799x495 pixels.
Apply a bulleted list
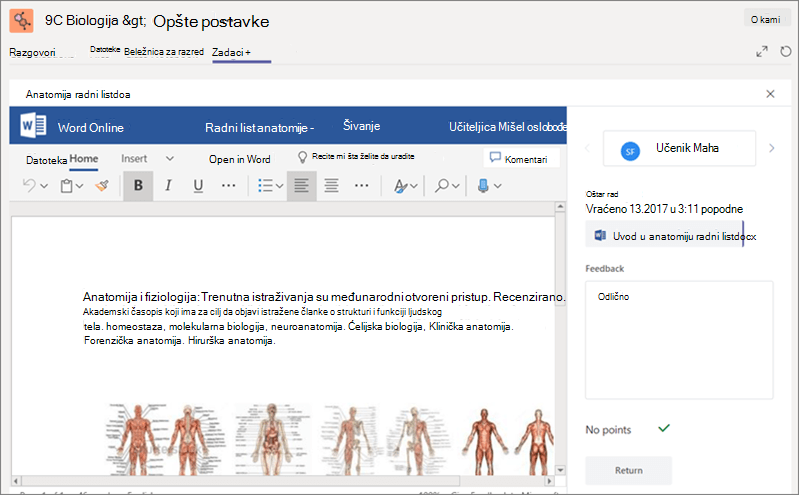[x=265, y=186]
